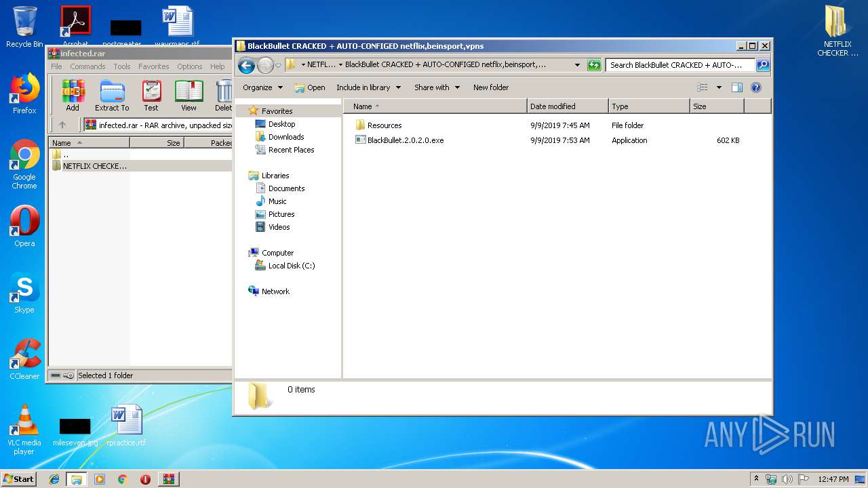This screenshot has height=488, width=868.
Task: Open CCleaner desktop shortcut
Action: point(24,360)
